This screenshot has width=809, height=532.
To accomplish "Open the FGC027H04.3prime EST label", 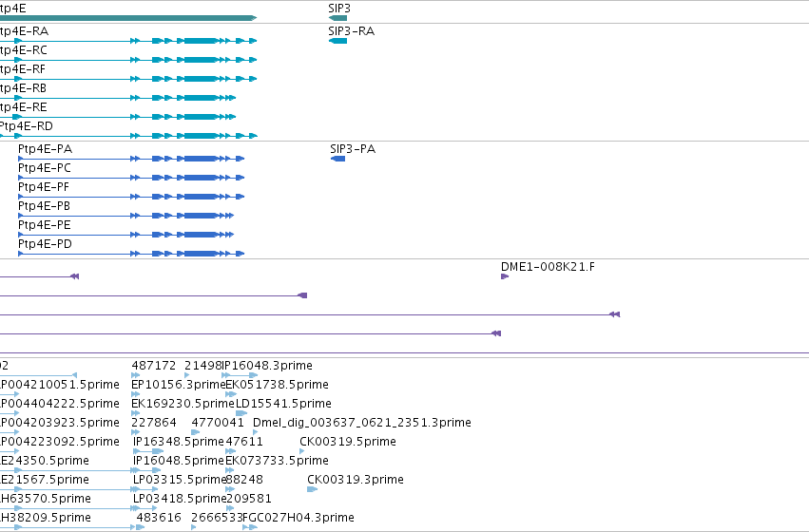I will tap(299, 518).
